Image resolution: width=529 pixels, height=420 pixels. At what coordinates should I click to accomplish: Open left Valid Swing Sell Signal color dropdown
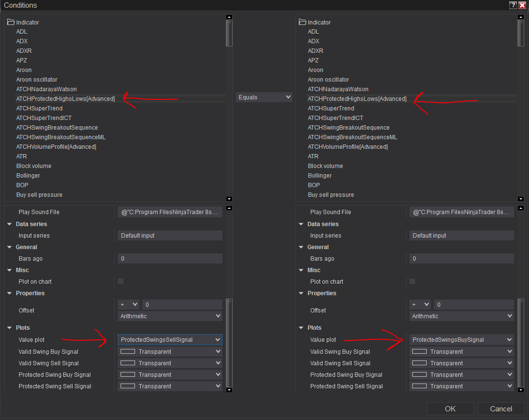tap(170, 363)
